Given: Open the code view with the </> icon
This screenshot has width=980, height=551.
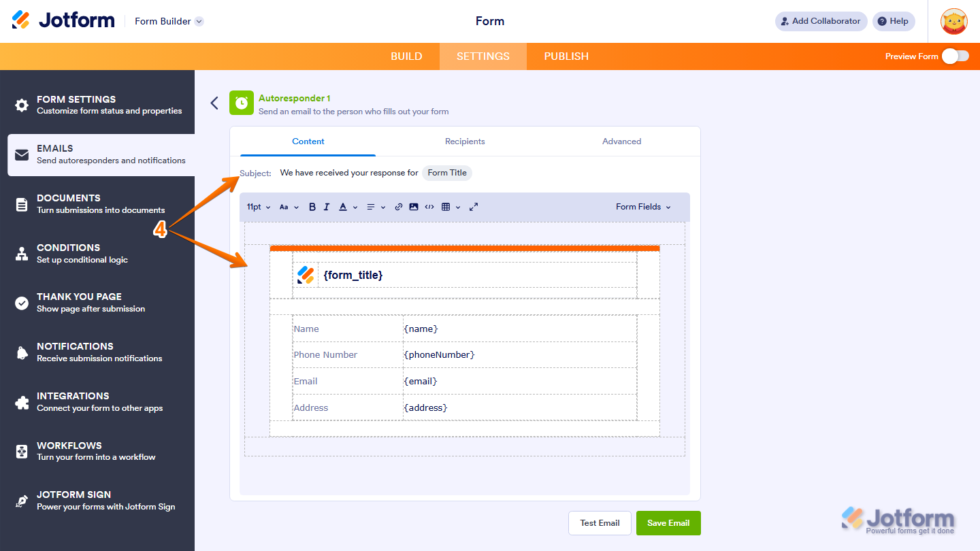Looking at the screenshot, I should [x=429, y=207].
